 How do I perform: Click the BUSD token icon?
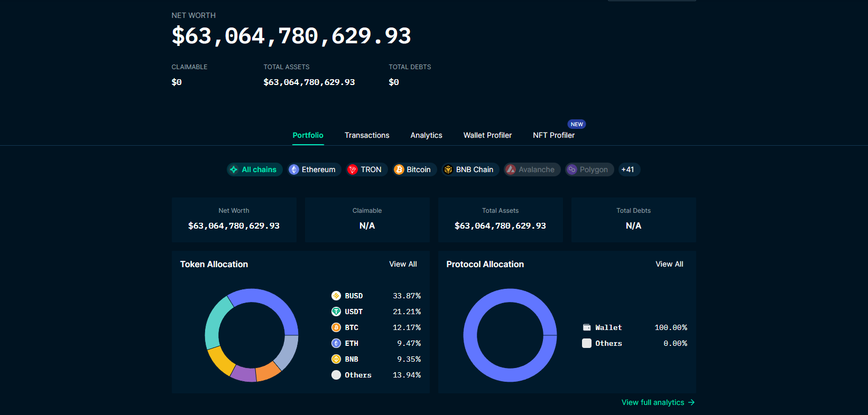tap(336, 296)
